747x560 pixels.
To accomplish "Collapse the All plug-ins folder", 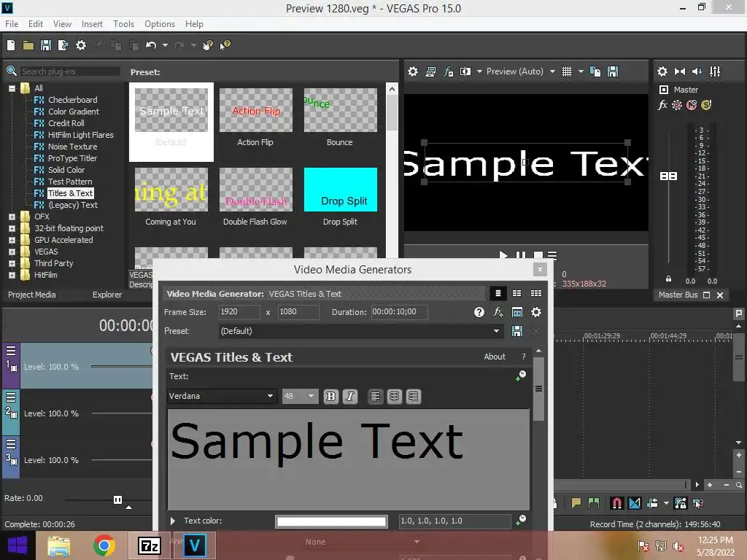I will [12, 88].
